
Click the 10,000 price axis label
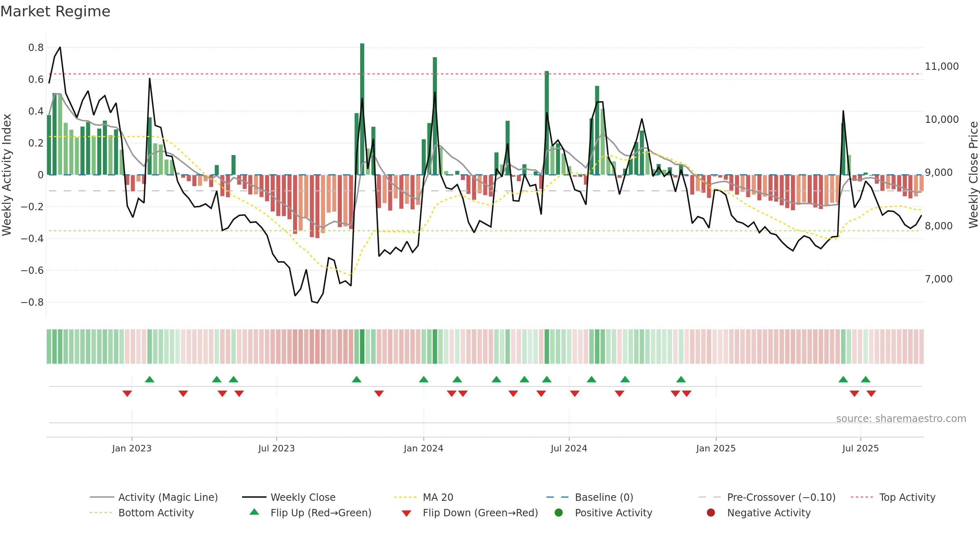(x=942, y=120)
